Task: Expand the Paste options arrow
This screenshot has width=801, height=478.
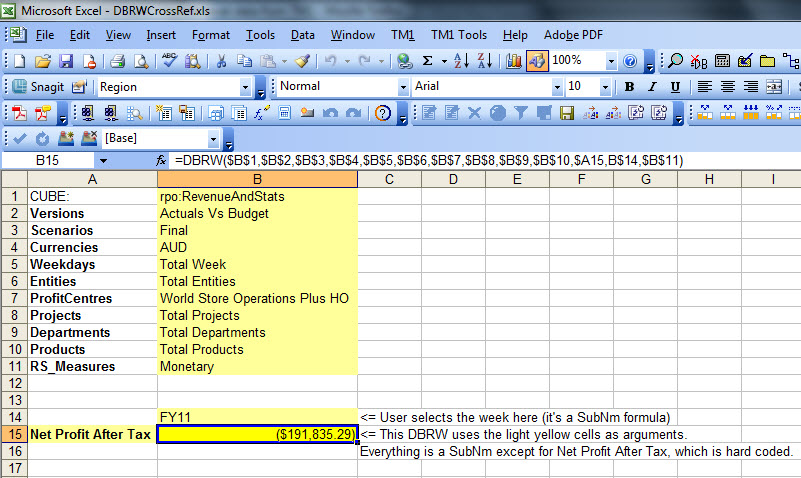Action: tap(285, 61)
